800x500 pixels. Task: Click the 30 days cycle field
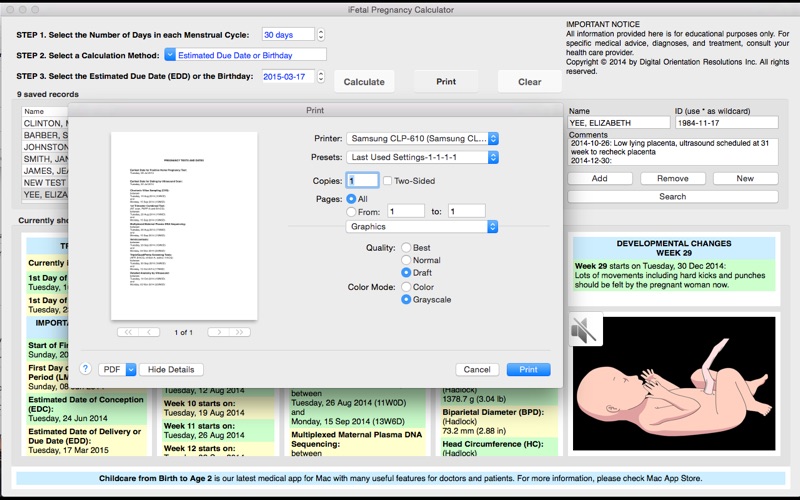[x=288, y=35]
